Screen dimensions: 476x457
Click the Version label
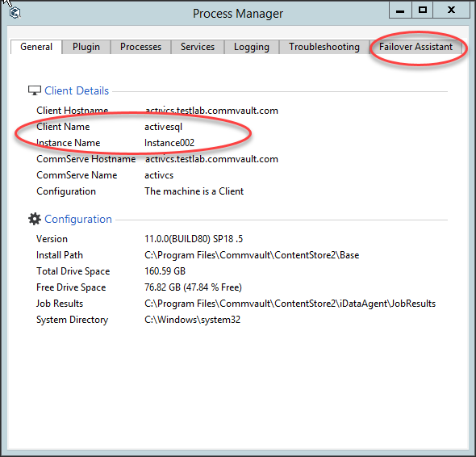[x=52, y=239]
